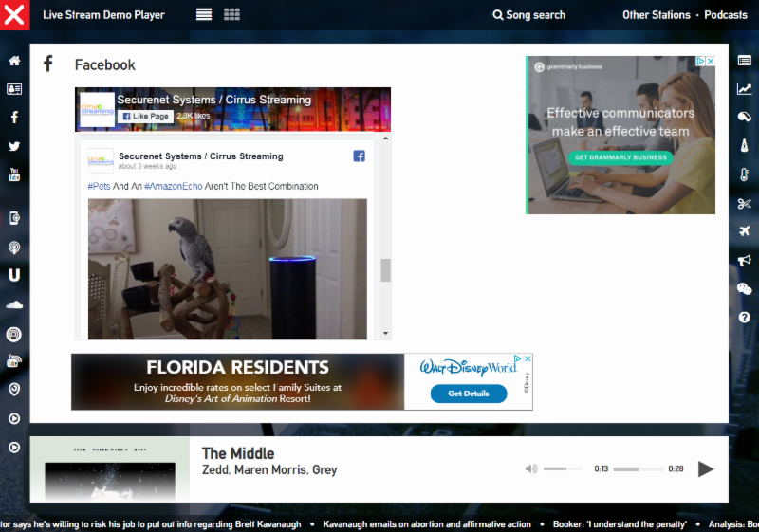Click the song title The Middle
The image size is (759, 532).
tap(238, 453)
